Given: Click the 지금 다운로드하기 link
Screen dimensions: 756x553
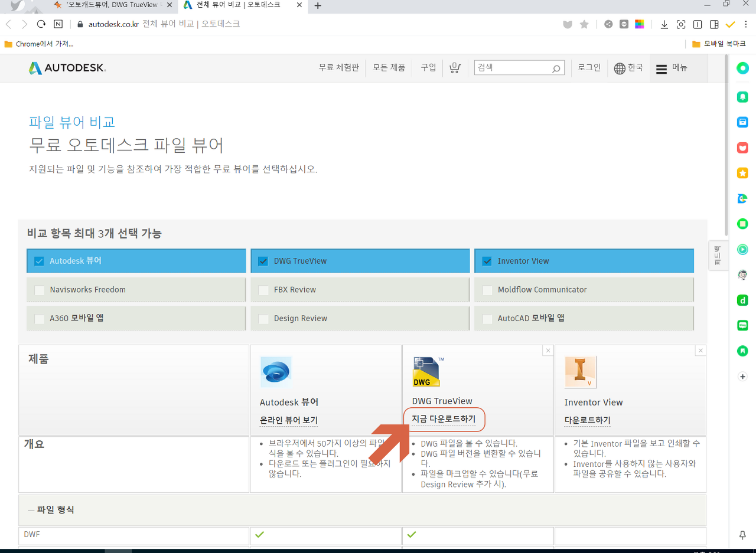Looking at the screenshot, I should (x=444, y=419).
